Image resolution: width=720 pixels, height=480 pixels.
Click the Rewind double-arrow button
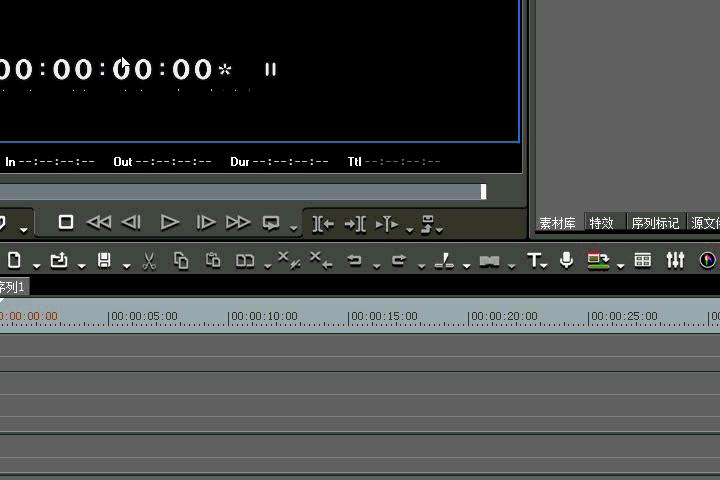click(99, 223)
